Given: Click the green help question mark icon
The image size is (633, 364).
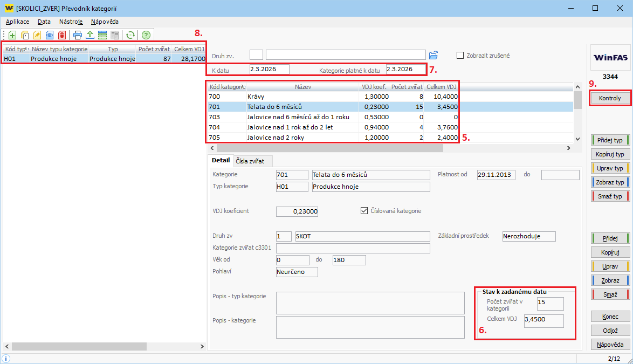Looking at the screenshot, I should [x=146, y=35].
